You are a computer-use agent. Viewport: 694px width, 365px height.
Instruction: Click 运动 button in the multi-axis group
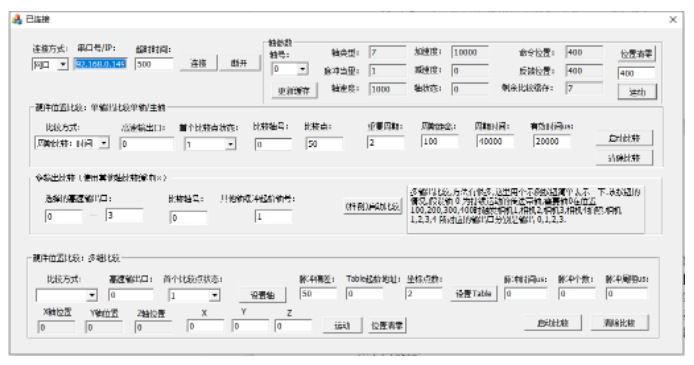[x=342, y=326]
